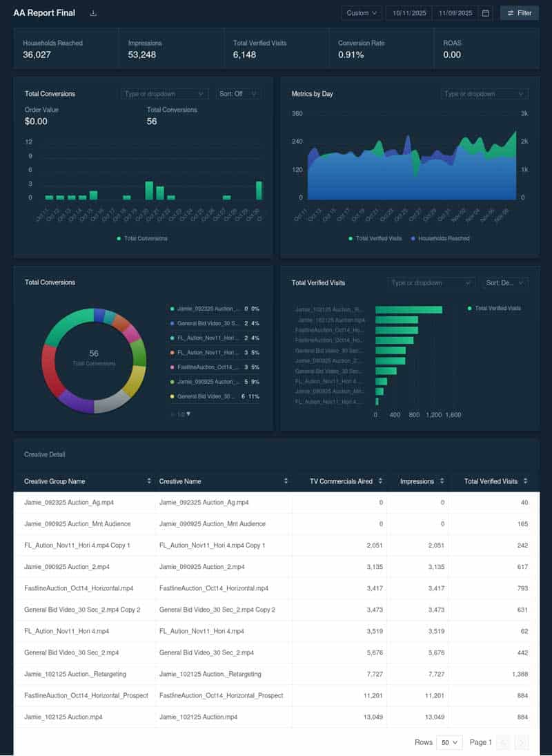Sort by Creative Group Name column

[x=149, y=481]
